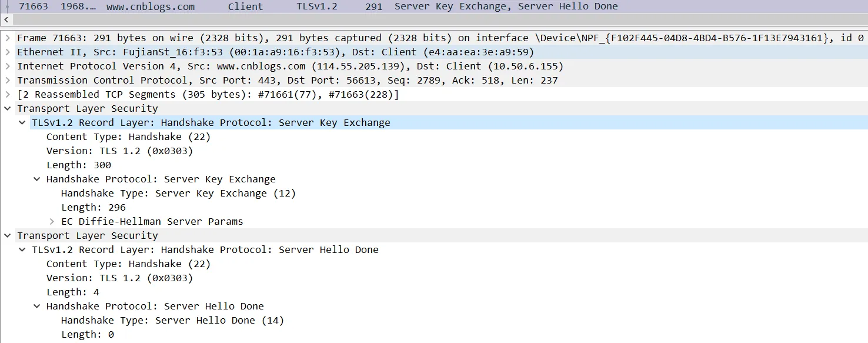868x343 pixels.
Task: Select the Length: 296 field
Action: point(93,207)
